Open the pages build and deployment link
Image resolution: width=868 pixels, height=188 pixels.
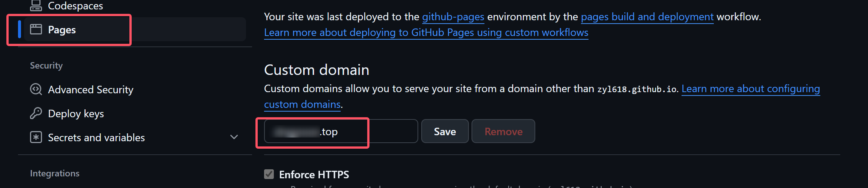647,17
